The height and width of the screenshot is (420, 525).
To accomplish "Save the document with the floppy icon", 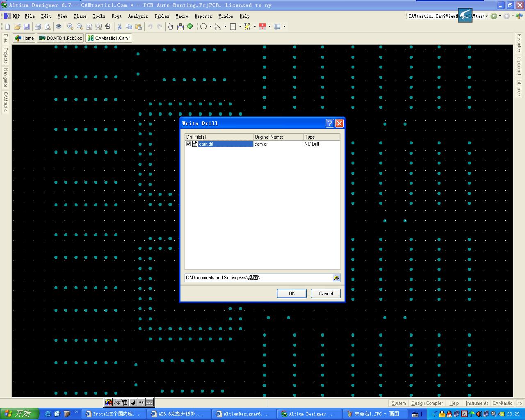I will (27, 27).
